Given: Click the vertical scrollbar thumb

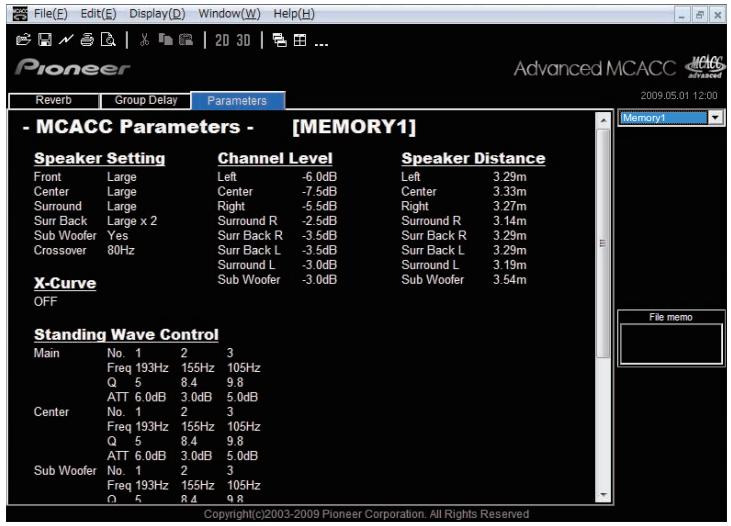Looking at the screenshot, I should click(x=603, y=243).
